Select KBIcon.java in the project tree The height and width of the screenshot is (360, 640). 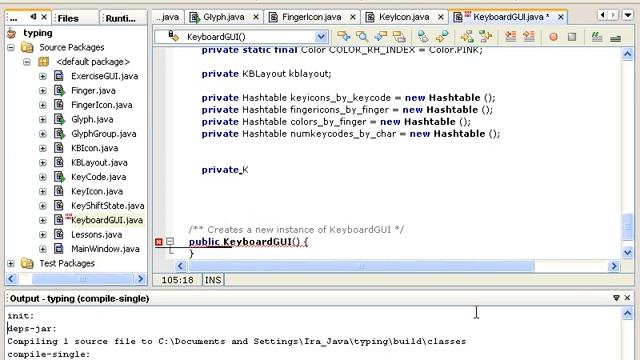[94, 148]
